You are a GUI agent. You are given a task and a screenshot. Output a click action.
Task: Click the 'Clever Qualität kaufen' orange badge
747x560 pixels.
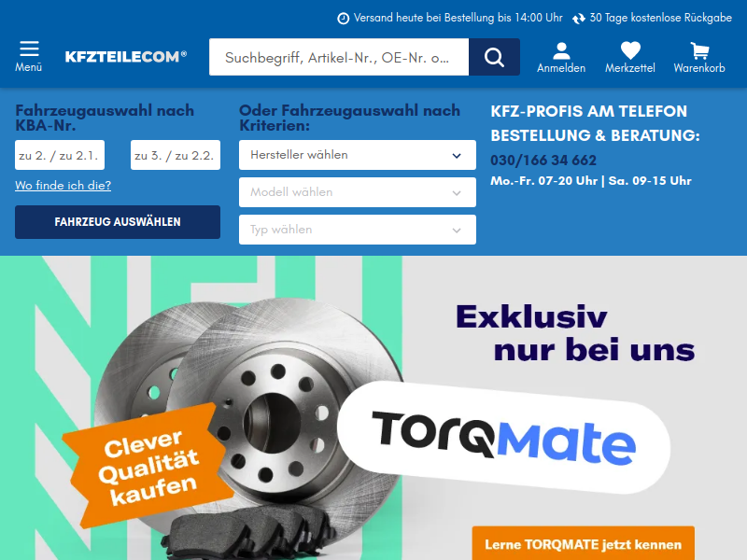tap(148, 465)
